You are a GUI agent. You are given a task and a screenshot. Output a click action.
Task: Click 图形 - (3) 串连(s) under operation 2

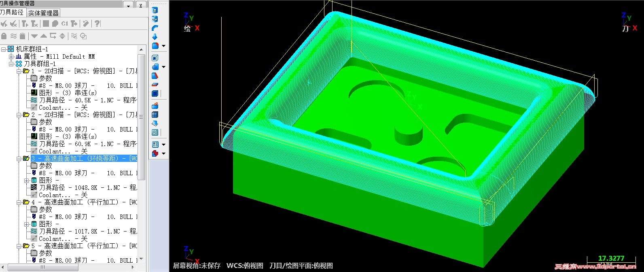tap(68, 137)
